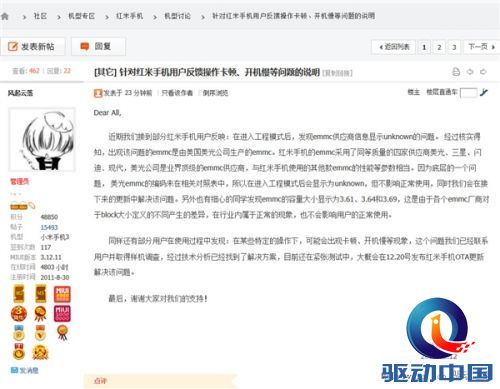Click the middle medal in third row
This screenshot has height=389, width=500.
point(40,332)
